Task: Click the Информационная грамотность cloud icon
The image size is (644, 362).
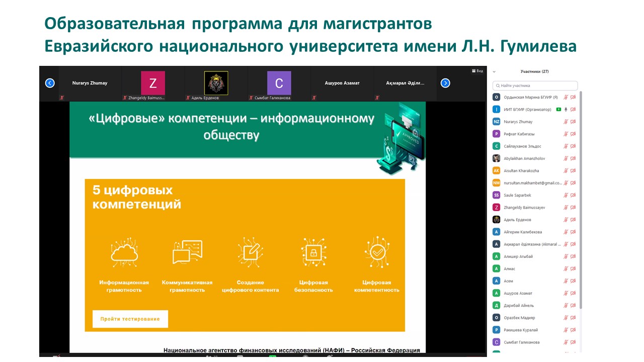Action: (124, 252)
